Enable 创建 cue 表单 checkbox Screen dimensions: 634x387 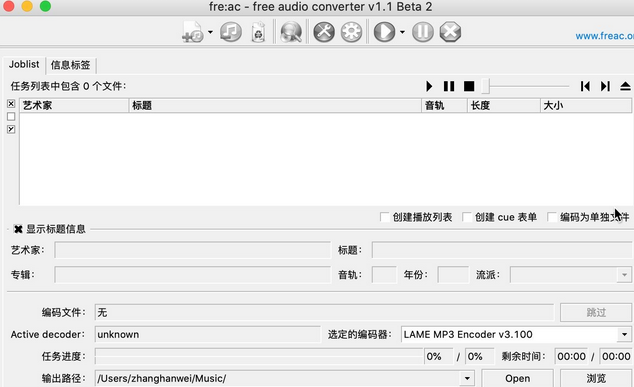pyautogui.click(x=467, y=217)
